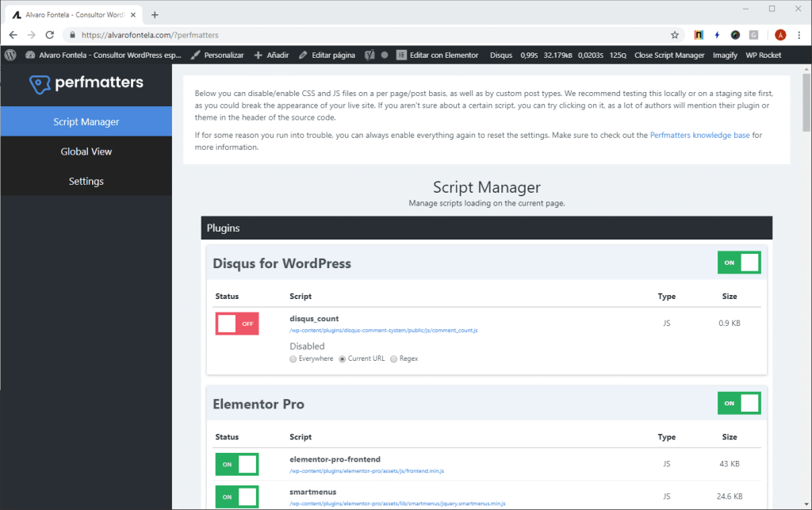Toggle elementor-pro-frontend script off
The width and height of the screenshot is (812, 510).
coord(236,464)
